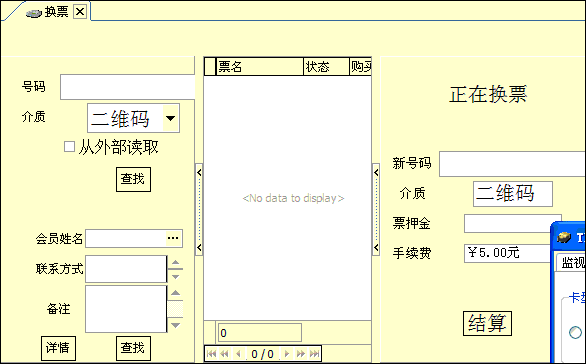Collapse the right splitter beside the grid
586x364 pixels.
[x=376, y=210]
